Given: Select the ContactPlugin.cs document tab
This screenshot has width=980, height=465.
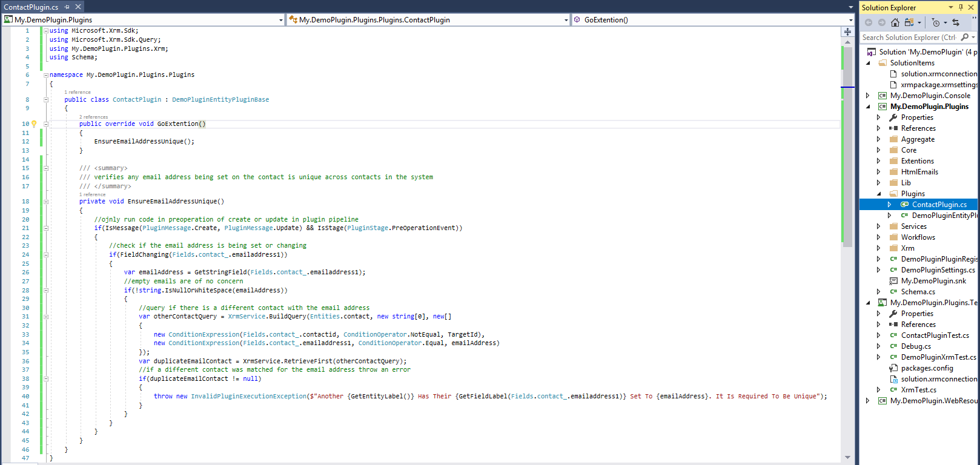Looking at the screenshot, I should click(31, 7).
